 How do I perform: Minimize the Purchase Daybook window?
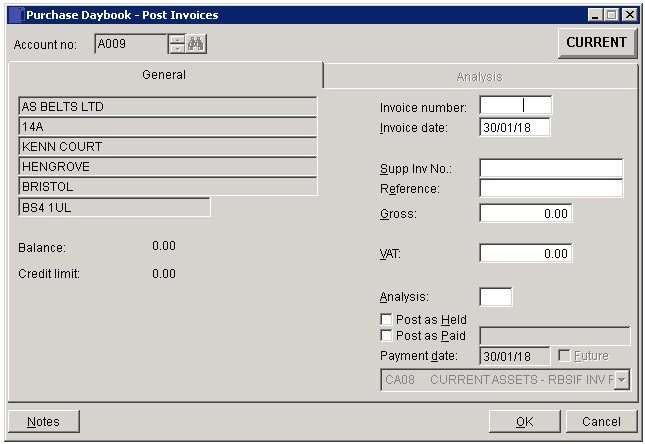pyautogui.click(x=595, y=15)
